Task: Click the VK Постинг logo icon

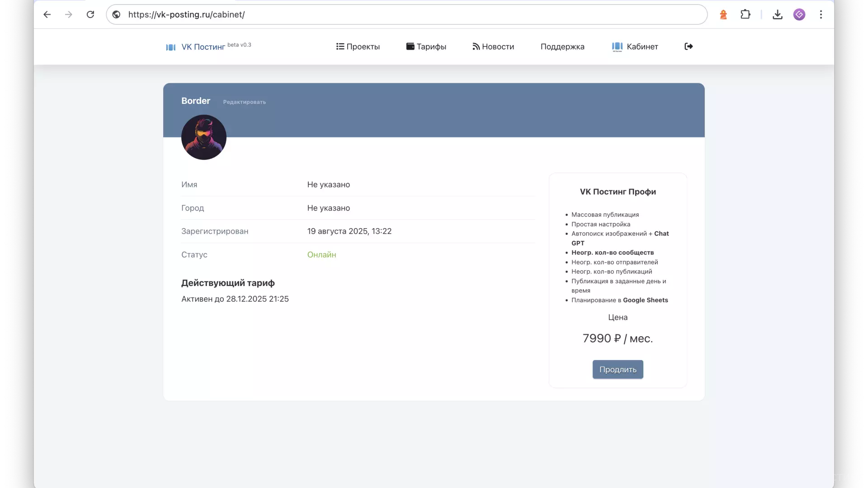Action: [170, 47]
